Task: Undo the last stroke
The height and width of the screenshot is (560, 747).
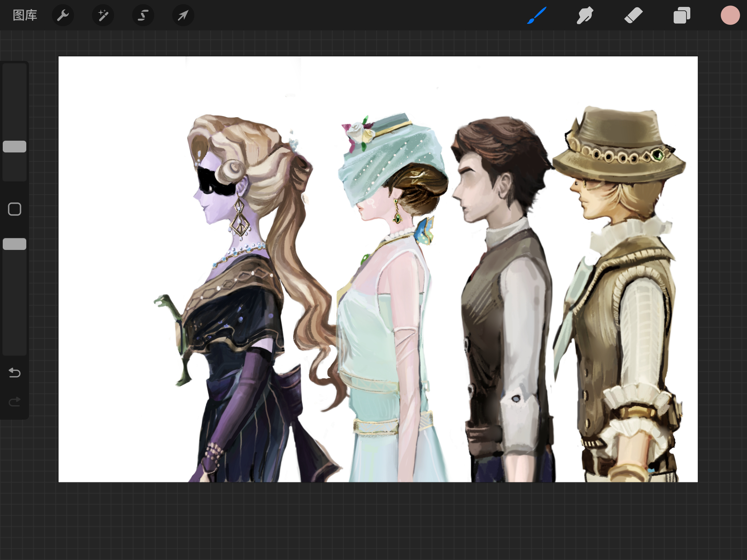Action: click(15, 373)
